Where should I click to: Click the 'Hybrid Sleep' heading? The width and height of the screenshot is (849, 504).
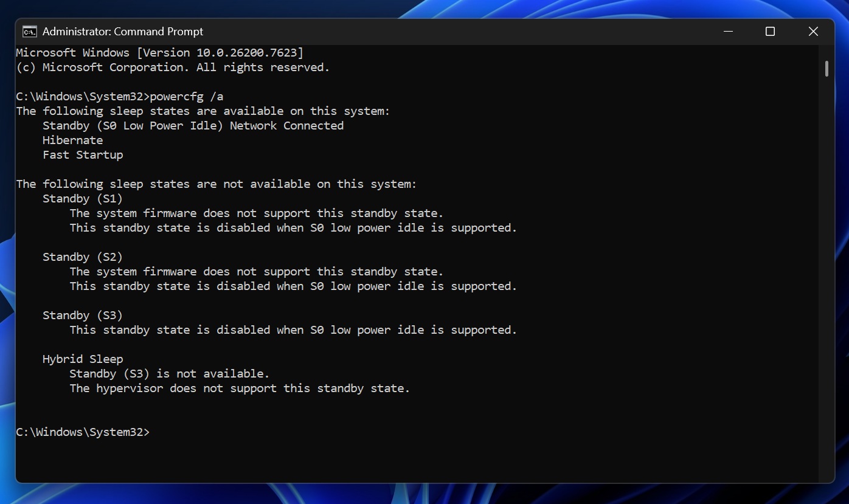pos(83,359)
